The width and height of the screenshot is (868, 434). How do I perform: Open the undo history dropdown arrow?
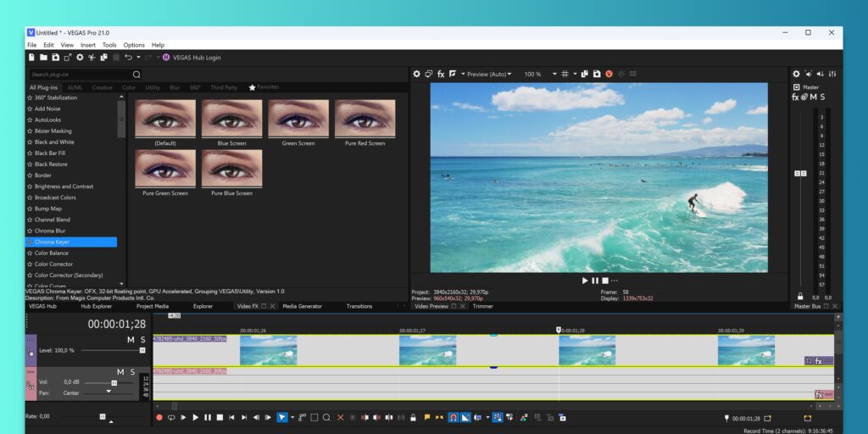coord(137,58)
